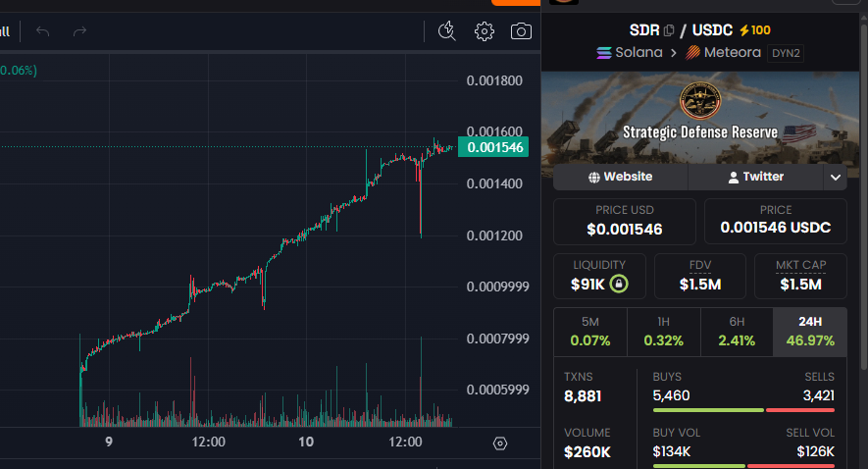This screenshot has height=469, width=868.
Task: Click the liquidity lock icon
Action: [x=619, y=285]
